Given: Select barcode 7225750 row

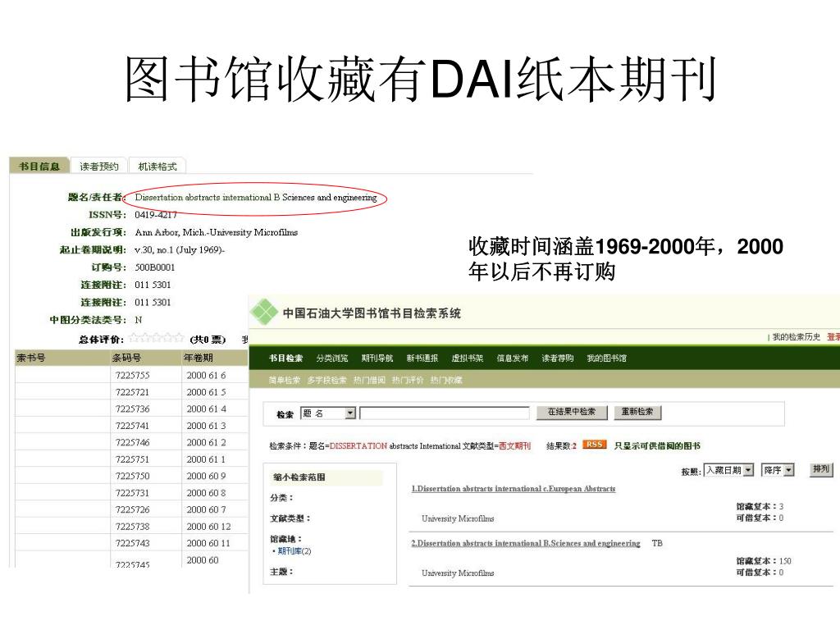Looking at the screenshot, I should pos(132,476).
